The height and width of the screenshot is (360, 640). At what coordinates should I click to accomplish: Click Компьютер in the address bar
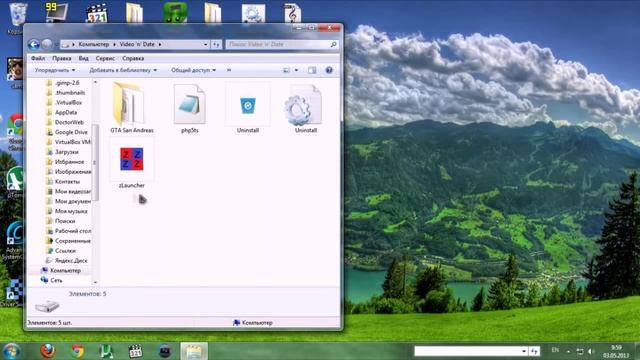point(93,44)
